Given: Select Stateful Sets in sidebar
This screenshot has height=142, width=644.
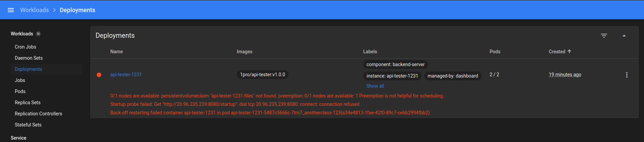Looking at the screenshot, I should tap(28, 125).
